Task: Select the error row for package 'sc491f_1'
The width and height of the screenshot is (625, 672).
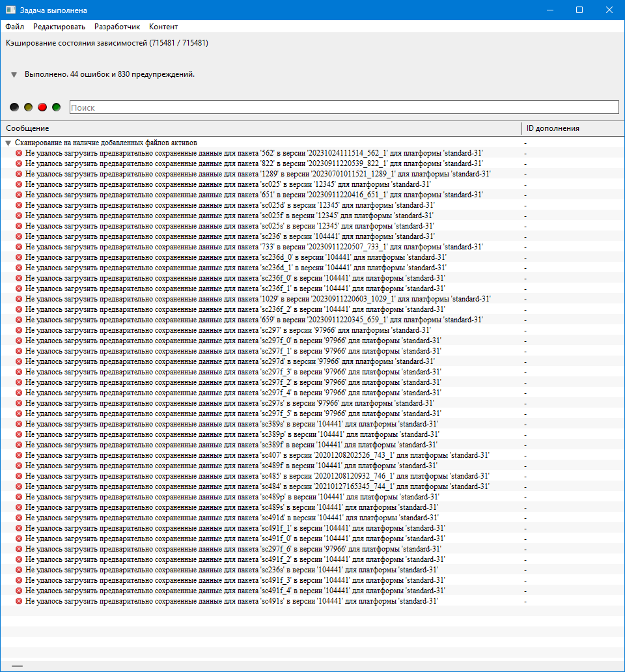Action: [312, 528]
